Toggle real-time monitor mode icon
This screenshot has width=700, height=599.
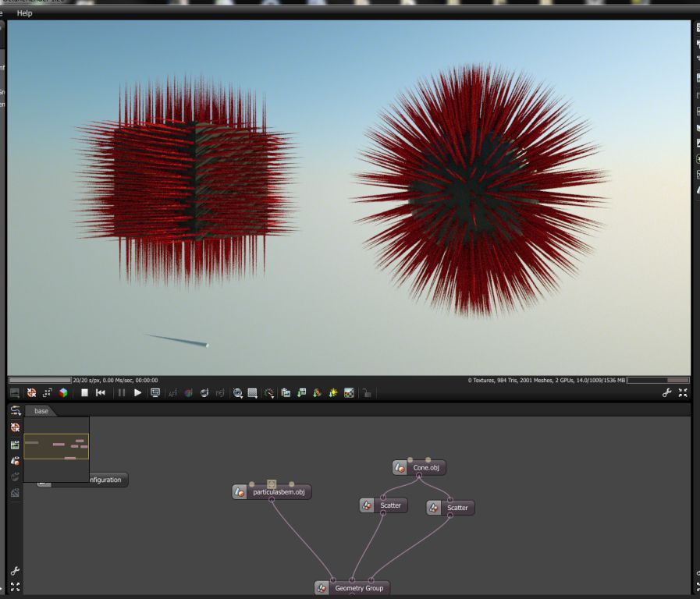click(x=155, y=393)
